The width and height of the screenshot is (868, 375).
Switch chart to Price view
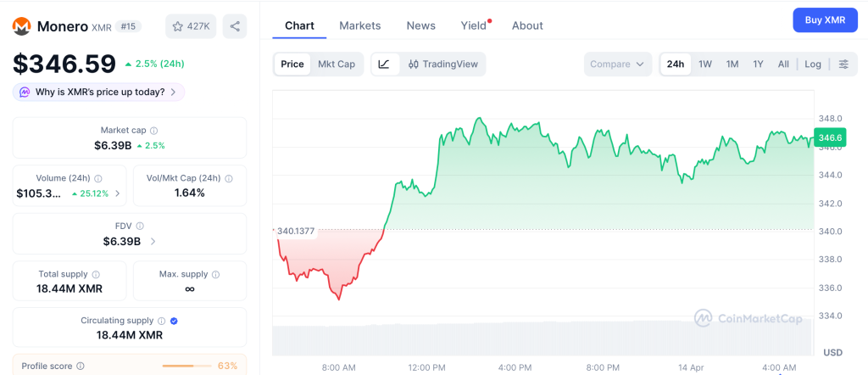tap(292, 64)
